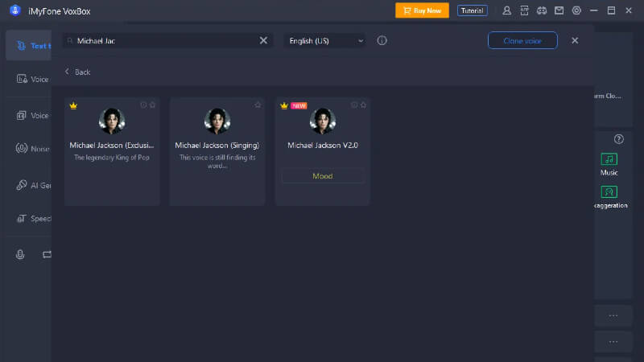Open the settings circle icon in title bar
Screen dimensions: 644x362
[x=576, y=10]
